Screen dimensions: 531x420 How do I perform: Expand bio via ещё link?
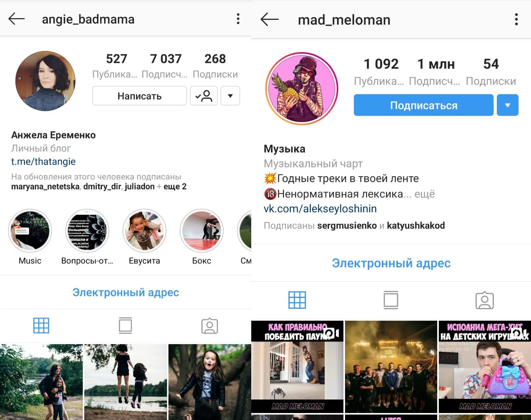[425, 194]
